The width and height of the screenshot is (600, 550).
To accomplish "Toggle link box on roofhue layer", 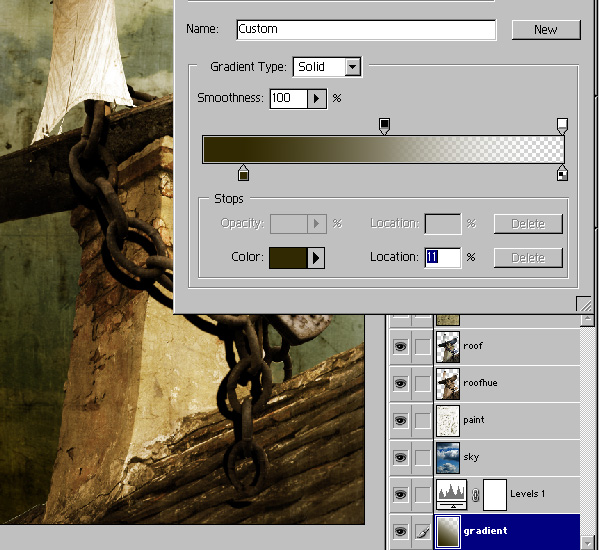I will [x=422, y=383].
